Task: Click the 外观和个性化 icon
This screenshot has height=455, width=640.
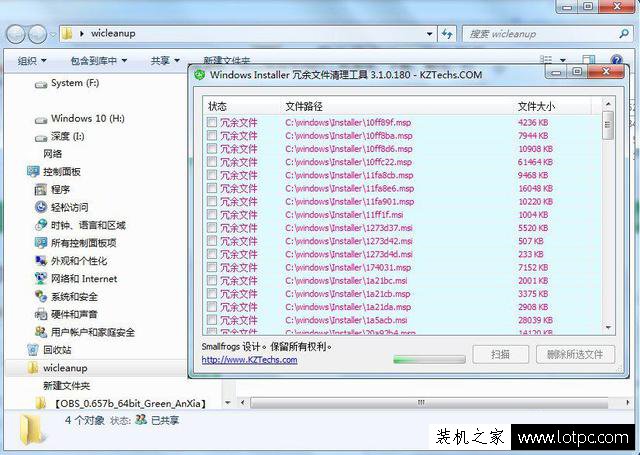Action: pyautogui.click(x=41, y=261)
